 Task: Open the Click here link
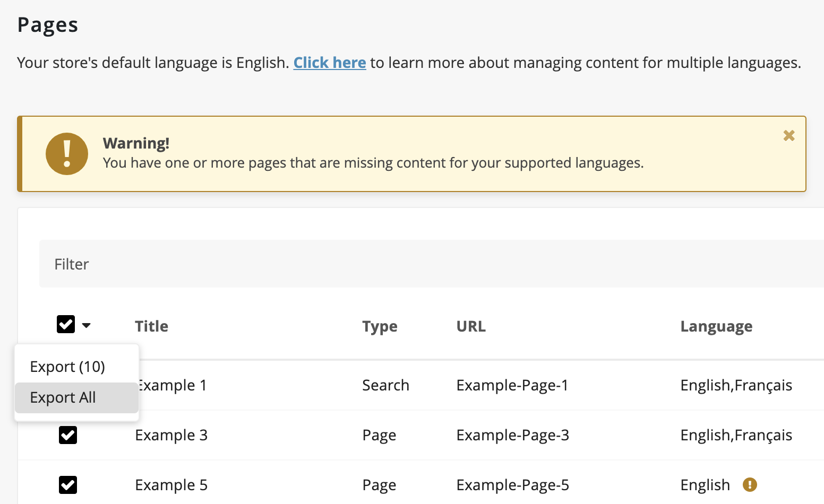[x=330, y=63]
